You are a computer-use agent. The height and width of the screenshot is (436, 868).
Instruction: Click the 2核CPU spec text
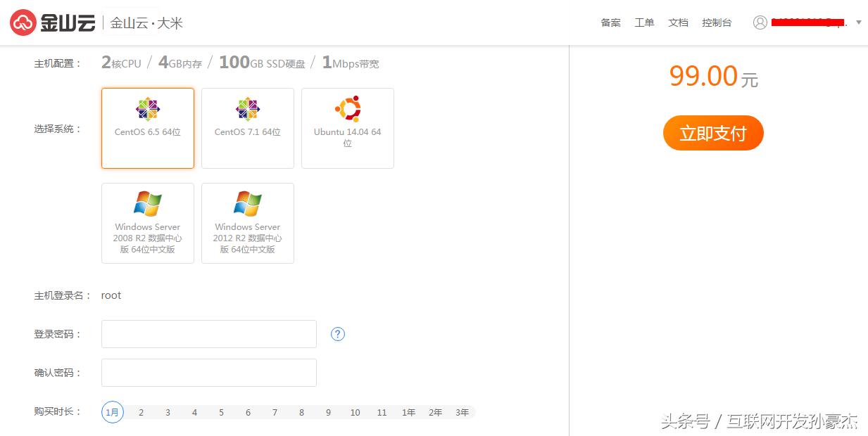121,63
